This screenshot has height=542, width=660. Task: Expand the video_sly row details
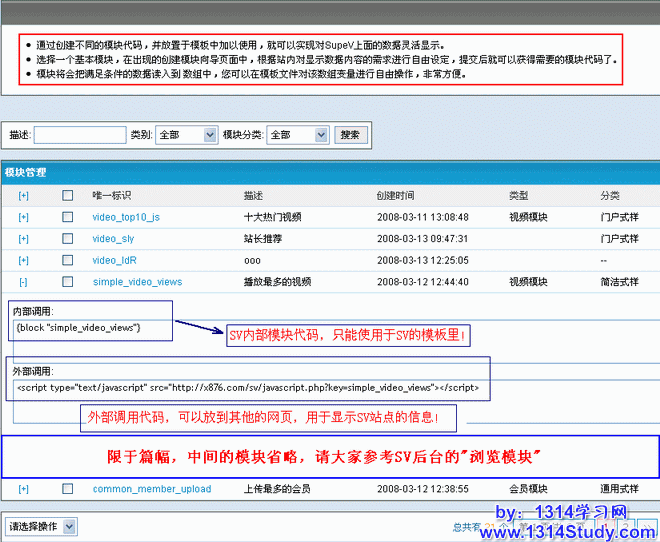pyautogui.click(x=24, y=239)
